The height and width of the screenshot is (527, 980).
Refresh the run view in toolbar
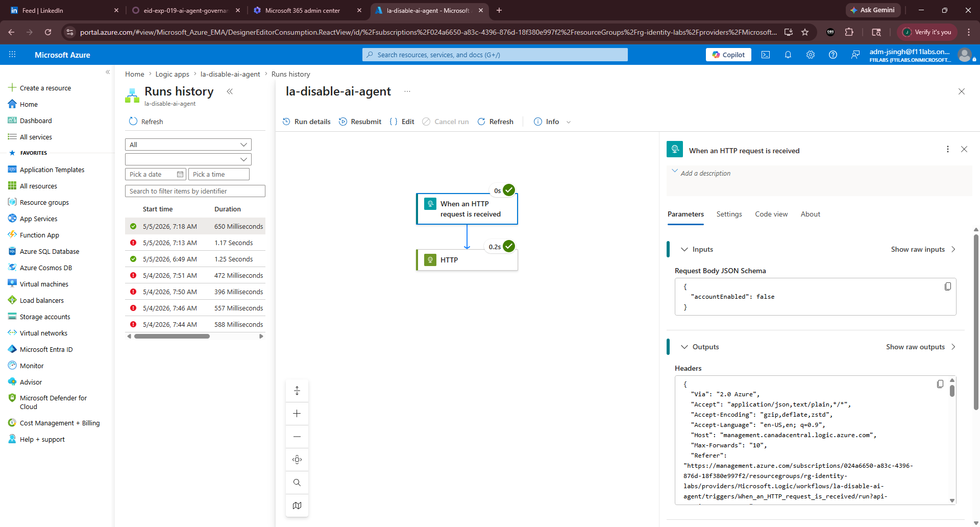pyautogui.click(x=496, y=122)
